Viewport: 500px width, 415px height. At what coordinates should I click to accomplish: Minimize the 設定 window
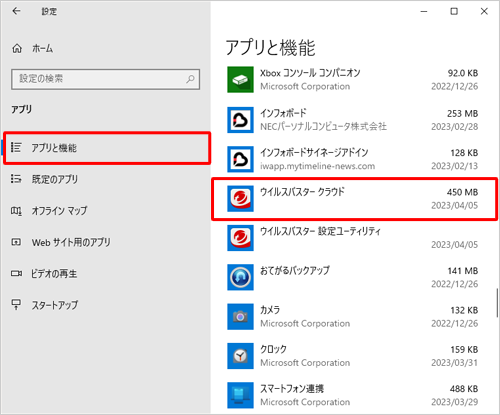coord(424,12)
